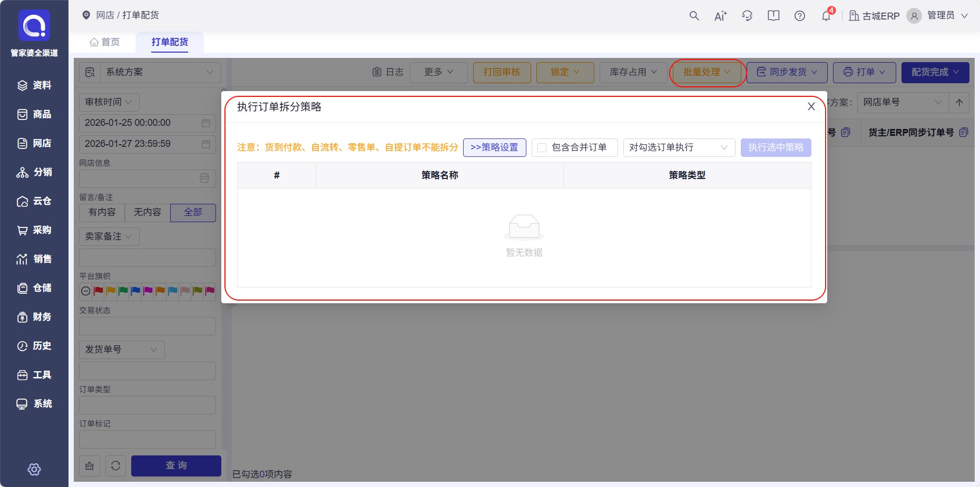Image resolution: width=980 pixels, height=487 pixels.
Task: Open settings gear at sidebar bottom
Action: tap(34, 469)
